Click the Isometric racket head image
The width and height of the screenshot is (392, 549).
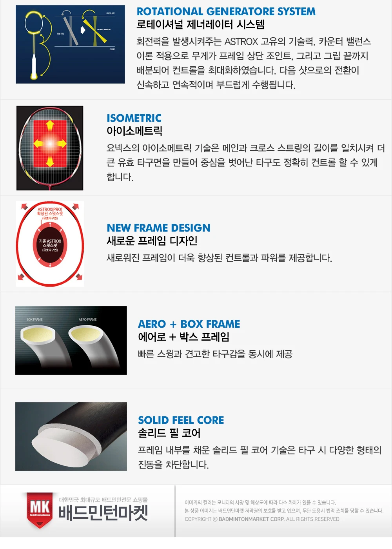(x=50, y=148)
